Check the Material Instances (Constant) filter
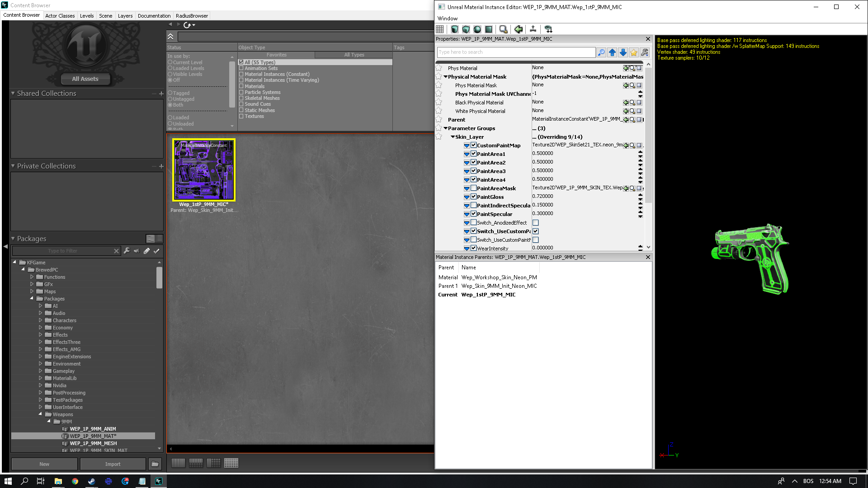868x488 pixels. point(241,74)
